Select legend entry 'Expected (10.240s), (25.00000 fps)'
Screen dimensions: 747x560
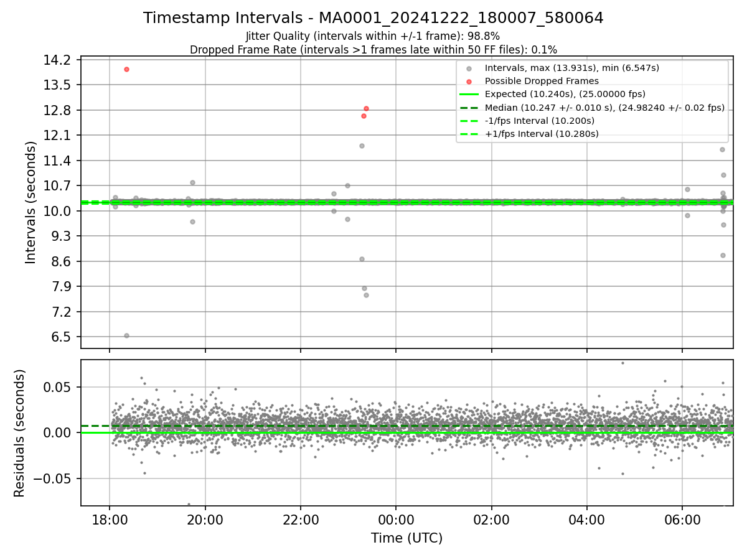[565, 94]
